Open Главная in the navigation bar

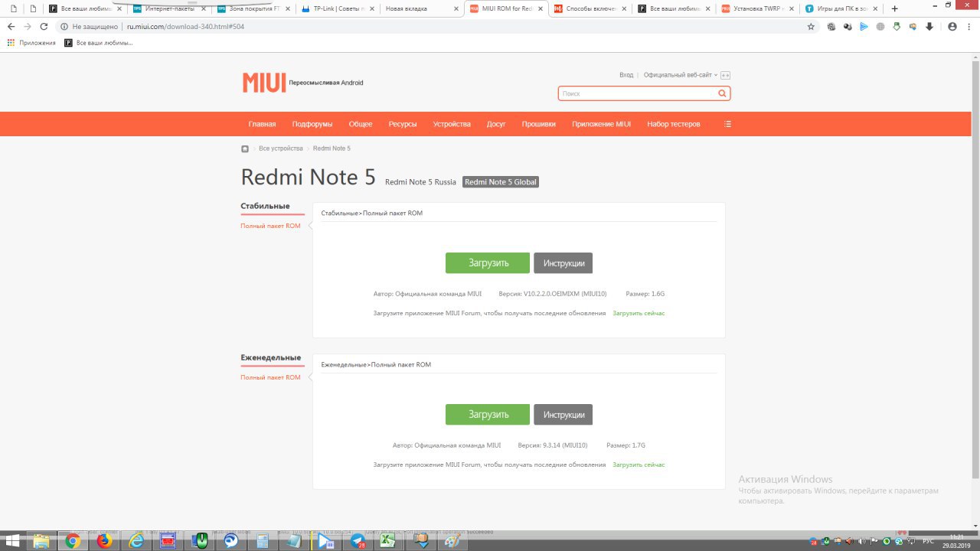262,124
